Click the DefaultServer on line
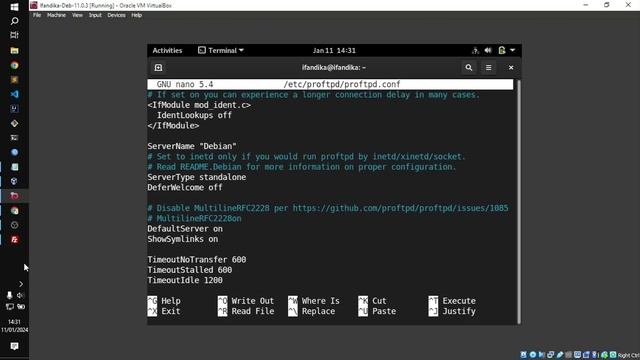The image size is (640, 360). click(185, 229)
